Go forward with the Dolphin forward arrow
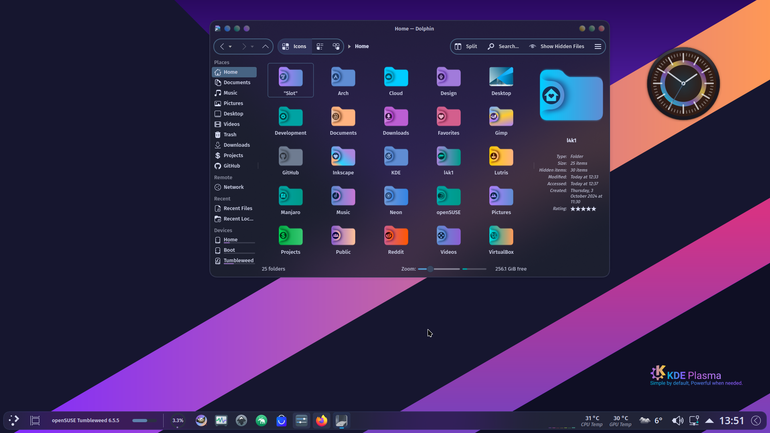This screenshot has height=433, width=770. (243, 47)
